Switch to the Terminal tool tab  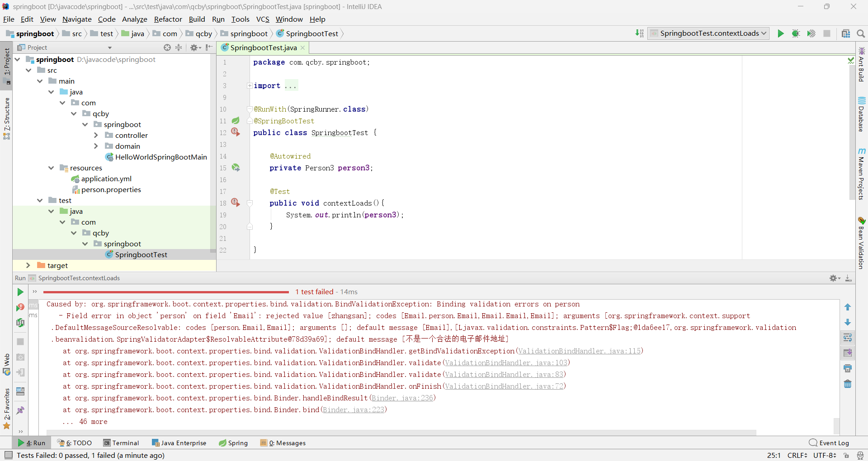pyautogui.click(x=121, y=443)
